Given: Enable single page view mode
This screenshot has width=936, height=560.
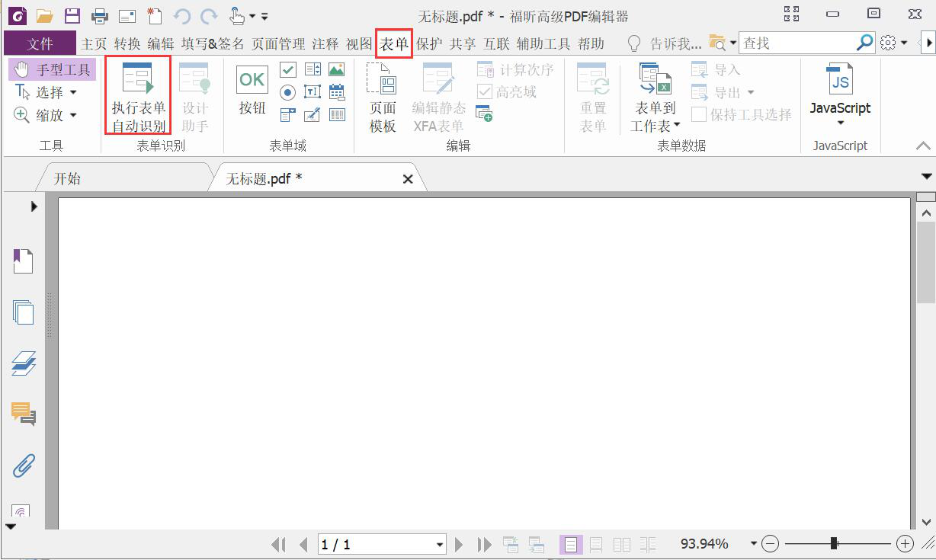Looking at the screenshot, I should [570, 544].
